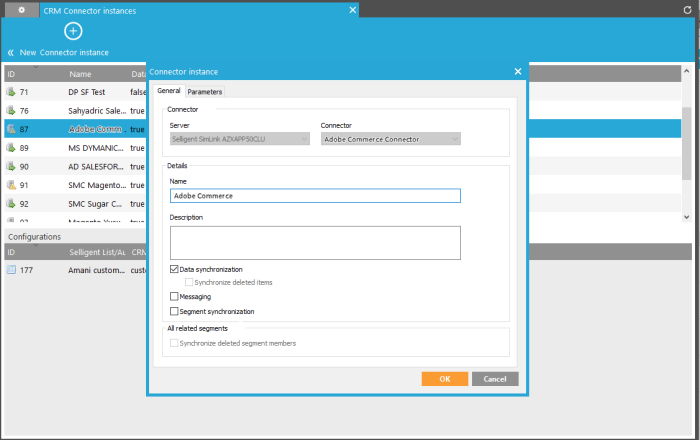The image size is (700, 440).
Task: Enable the Messaging checkbox
Action: pos(175,297)
